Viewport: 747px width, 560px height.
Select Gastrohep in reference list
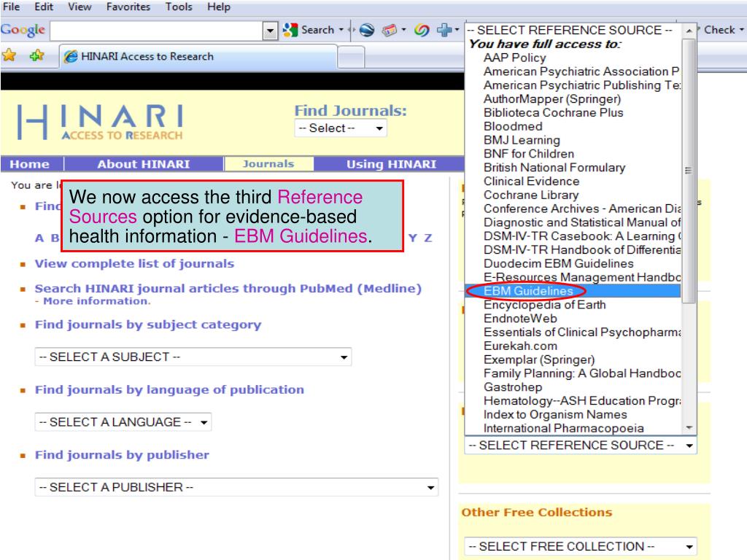pyautogui.click(x=573, y=387)
